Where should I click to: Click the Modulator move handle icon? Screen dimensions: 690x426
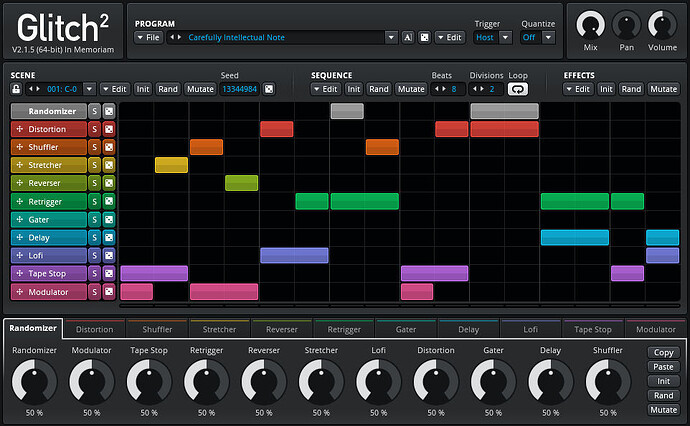[19, 291]
